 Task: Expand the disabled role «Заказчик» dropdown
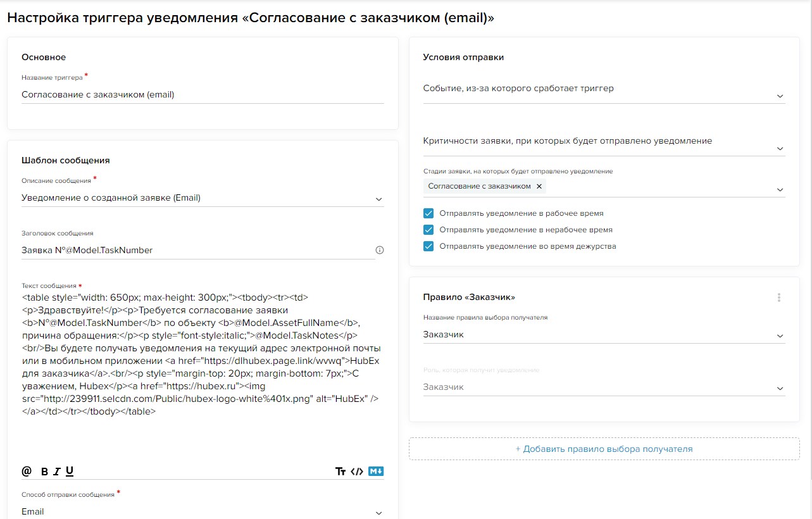[604, 387]
